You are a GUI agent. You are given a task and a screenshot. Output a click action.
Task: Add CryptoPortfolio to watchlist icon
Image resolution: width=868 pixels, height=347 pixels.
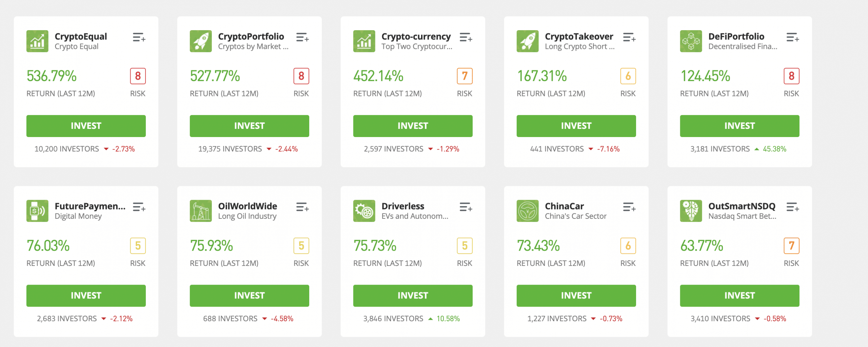(x=302, y=37)
